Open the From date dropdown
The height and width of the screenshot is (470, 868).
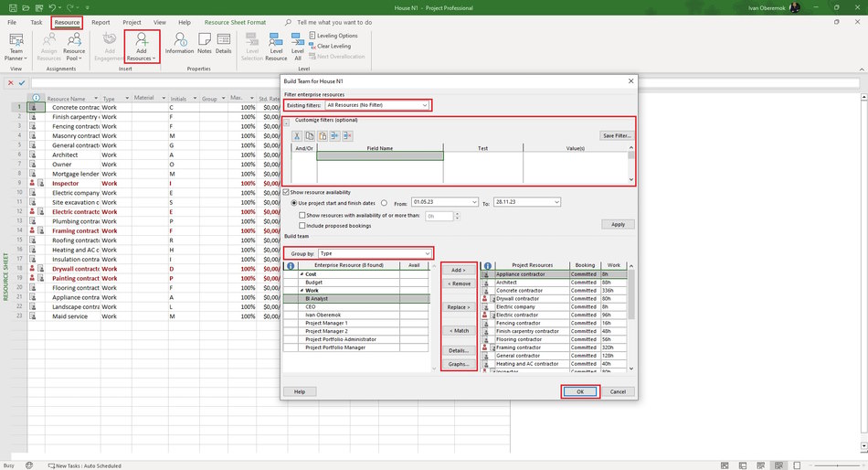click(x=474, y=202)
